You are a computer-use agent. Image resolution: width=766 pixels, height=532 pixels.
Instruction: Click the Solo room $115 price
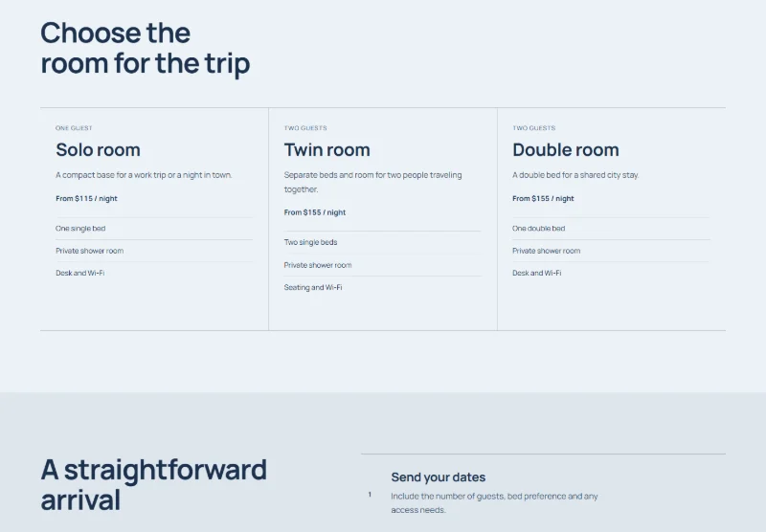point(86,199)
